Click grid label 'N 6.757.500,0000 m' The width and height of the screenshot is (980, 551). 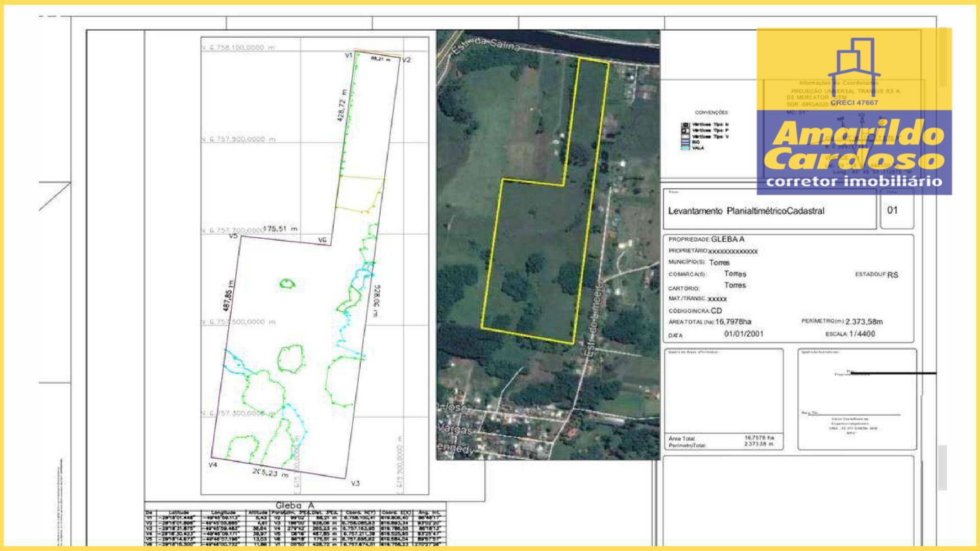(239, 322)
